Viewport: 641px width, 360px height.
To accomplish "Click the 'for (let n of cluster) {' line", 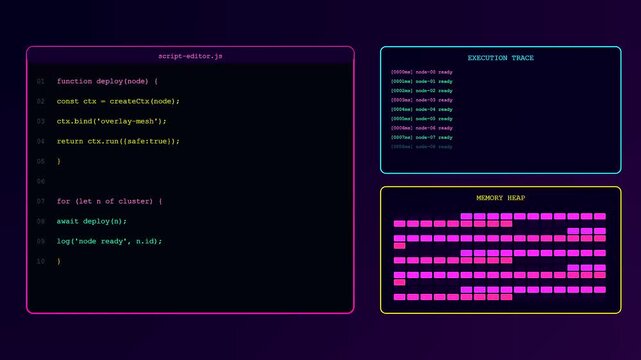I will click(x=109, y=201).
